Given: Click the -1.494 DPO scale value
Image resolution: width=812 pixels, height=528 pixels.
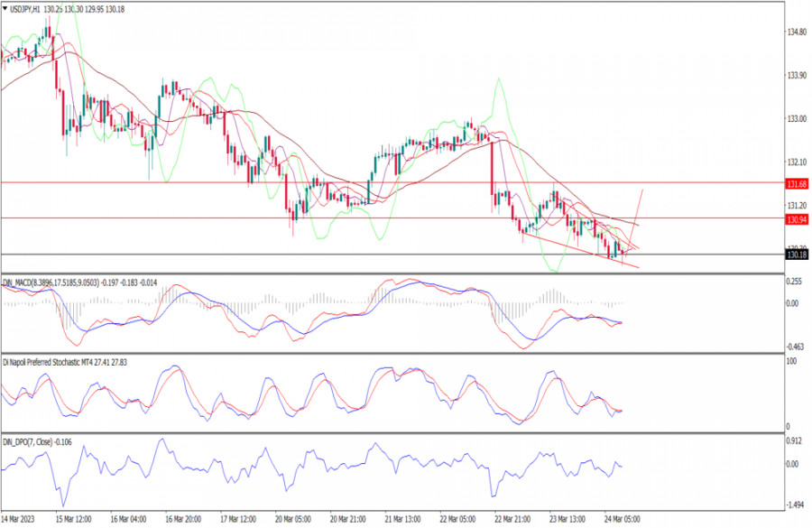Looking at the screenshot, I should click(795, 505).
